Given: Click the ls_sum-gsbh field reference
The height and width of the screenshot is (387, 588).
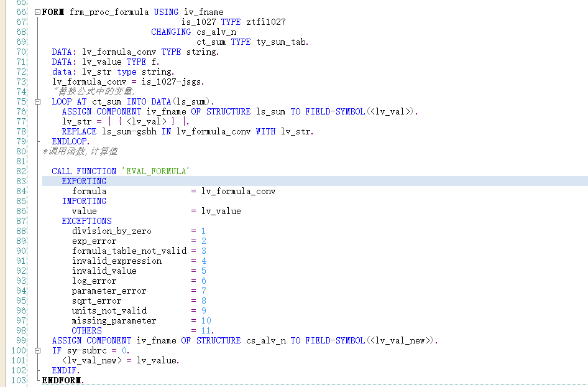Looking at the screenshot, I should click(x=131, y=131).
